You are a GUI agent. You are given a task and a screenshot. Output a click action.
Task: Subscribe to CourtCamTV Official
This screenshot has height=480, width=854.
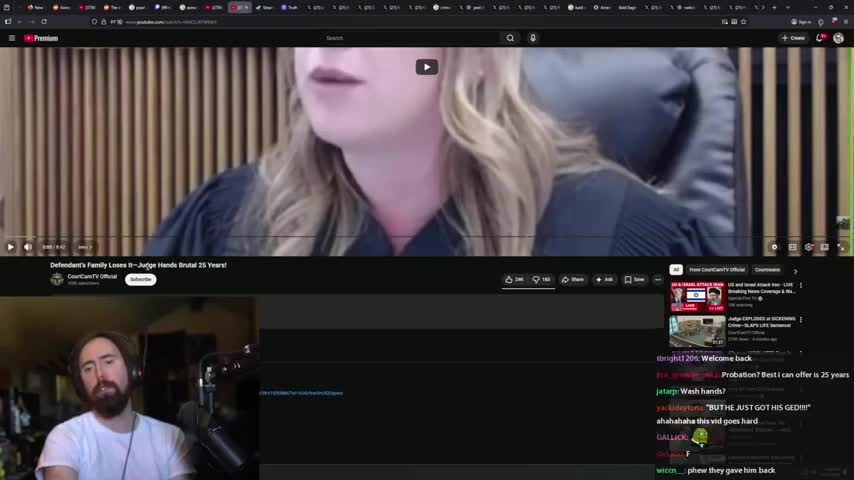[x=140, y=280]
